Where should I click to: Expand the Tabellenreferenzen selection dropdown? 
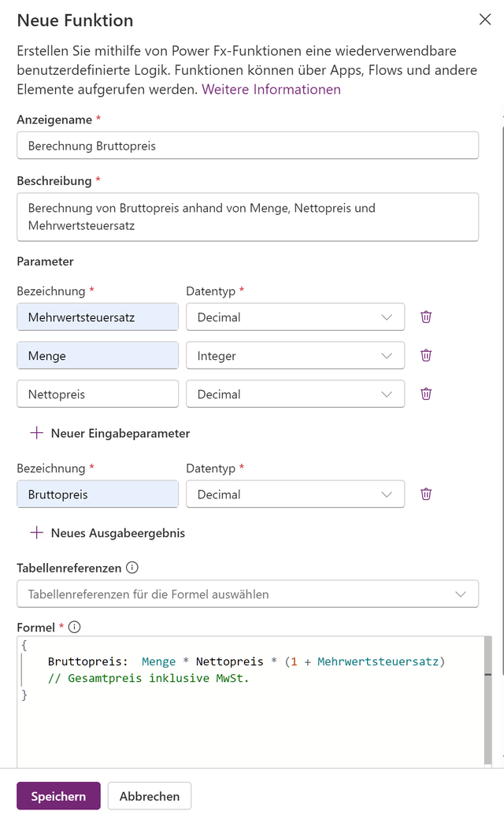pos(247,594)
